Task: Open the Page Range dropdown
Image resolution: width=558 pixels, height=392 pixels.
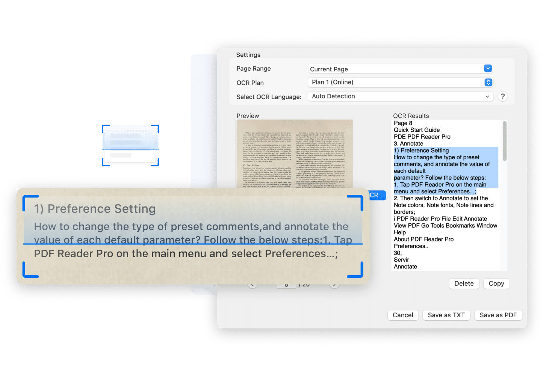Action: coord(488,68)
